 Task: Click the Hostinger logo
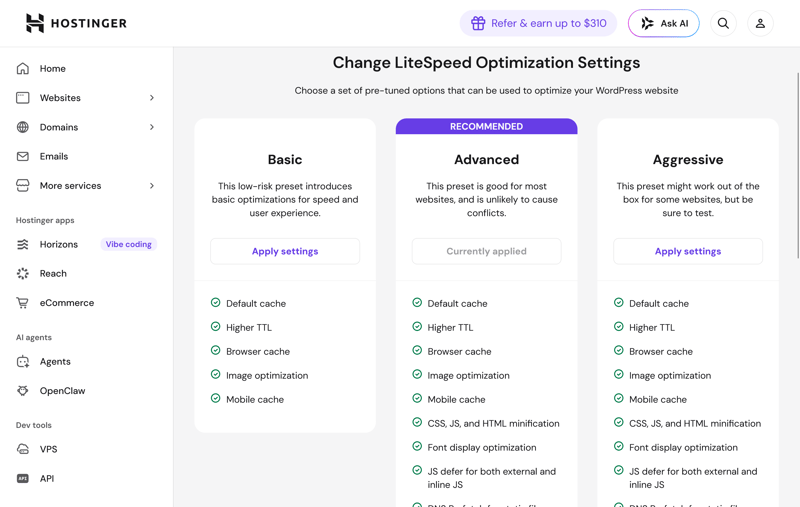[76, 23]
